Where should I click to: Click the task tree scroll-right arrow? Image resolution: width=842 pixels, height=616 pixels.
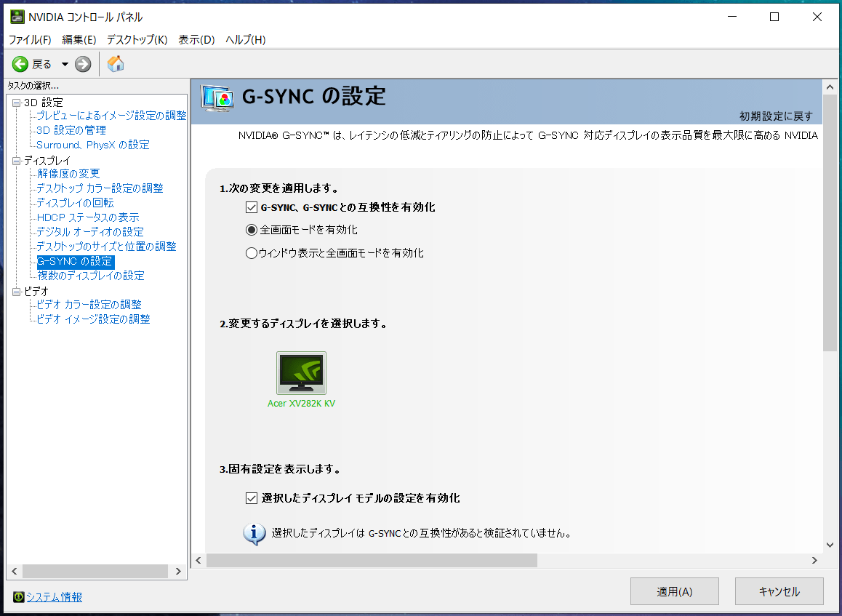tap(178, 572)
